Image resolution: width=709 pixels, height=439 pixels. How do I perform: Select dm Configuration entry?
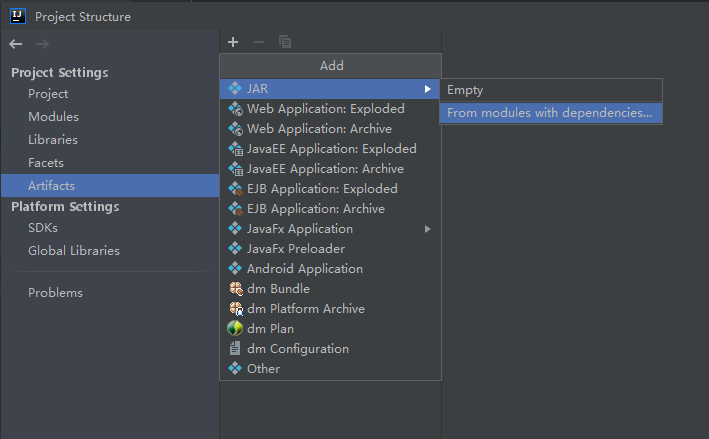point(330,348)
